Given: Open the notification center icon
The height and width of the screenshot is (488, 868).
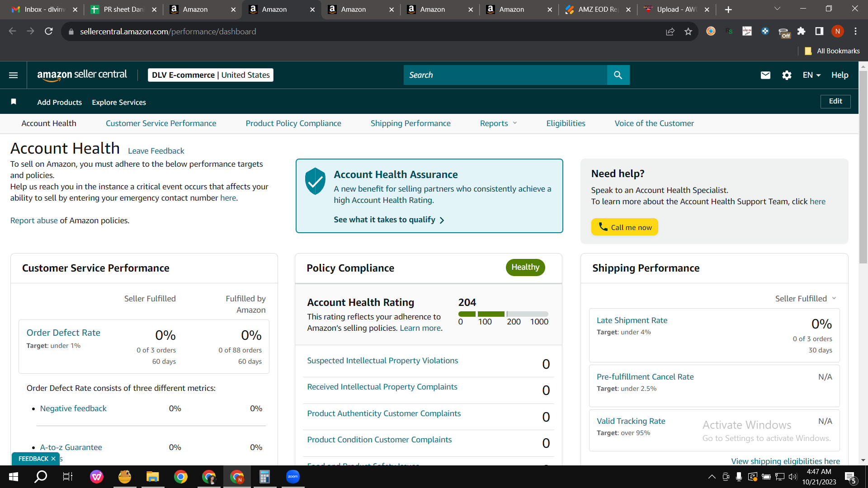Looking at the screenshot, I should point(850,477).
